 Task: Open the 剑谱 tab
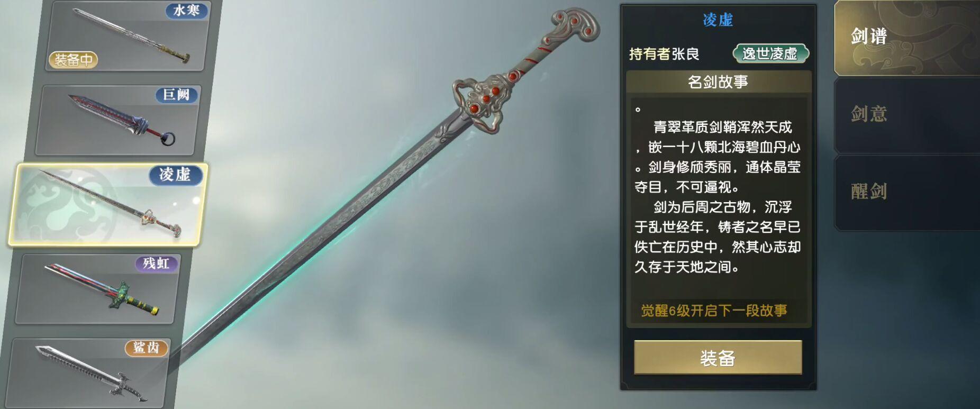click(906, 38)
